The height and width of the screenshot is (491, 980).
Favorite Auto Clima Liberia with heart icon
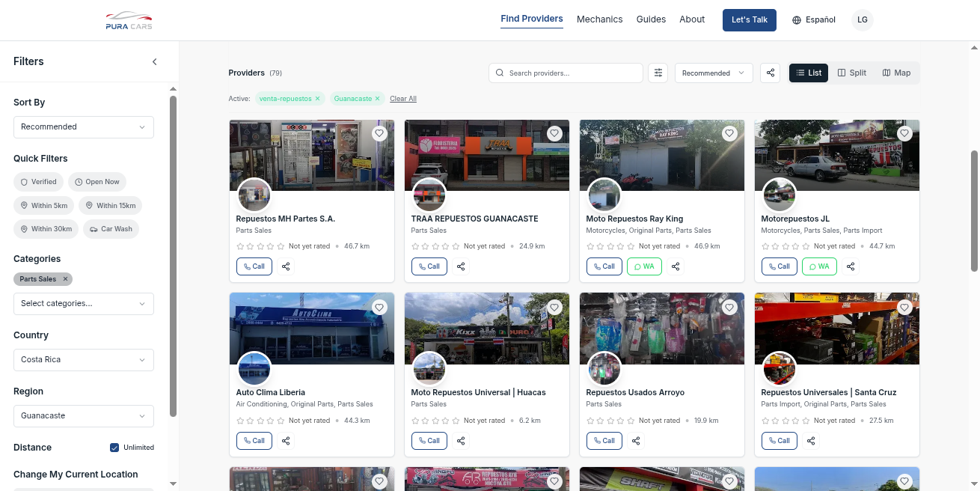click(379, 307)
